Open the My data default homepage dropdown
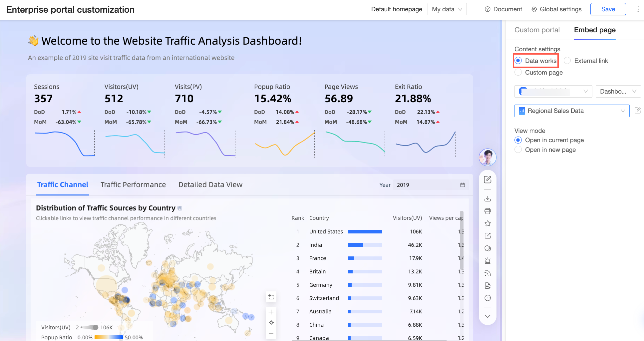Viewport: 644px width, 341px height. click(x=447, y=9)
